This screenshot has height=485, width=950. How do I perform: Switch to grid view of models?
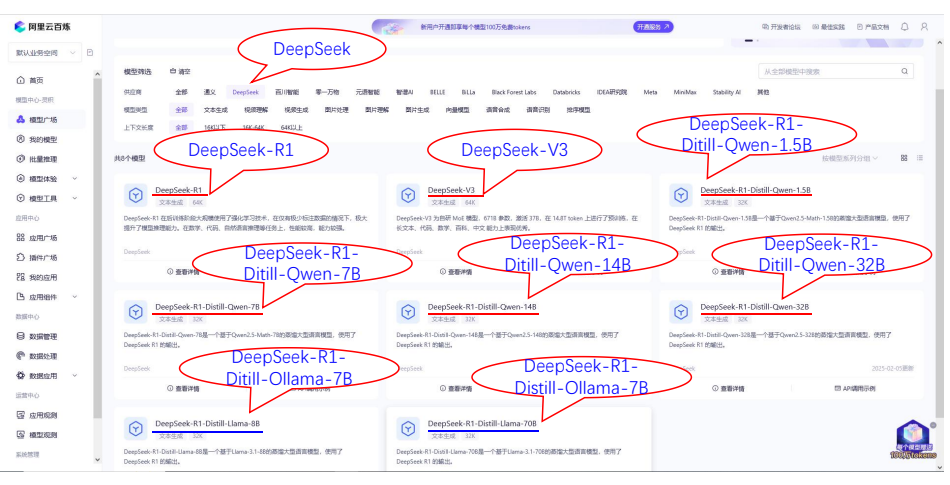tap(904, 158)
